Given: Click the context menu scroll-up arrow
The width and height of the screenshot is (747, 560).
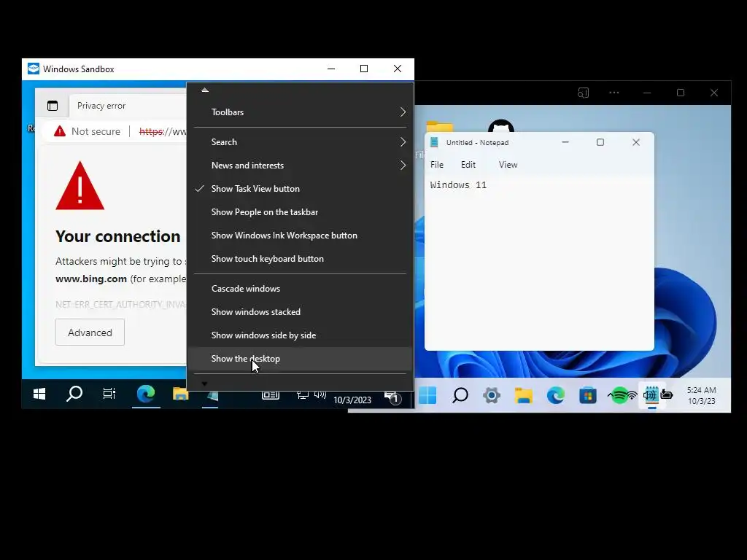Looking at the screenshot, I should click(x=205, y=90).
